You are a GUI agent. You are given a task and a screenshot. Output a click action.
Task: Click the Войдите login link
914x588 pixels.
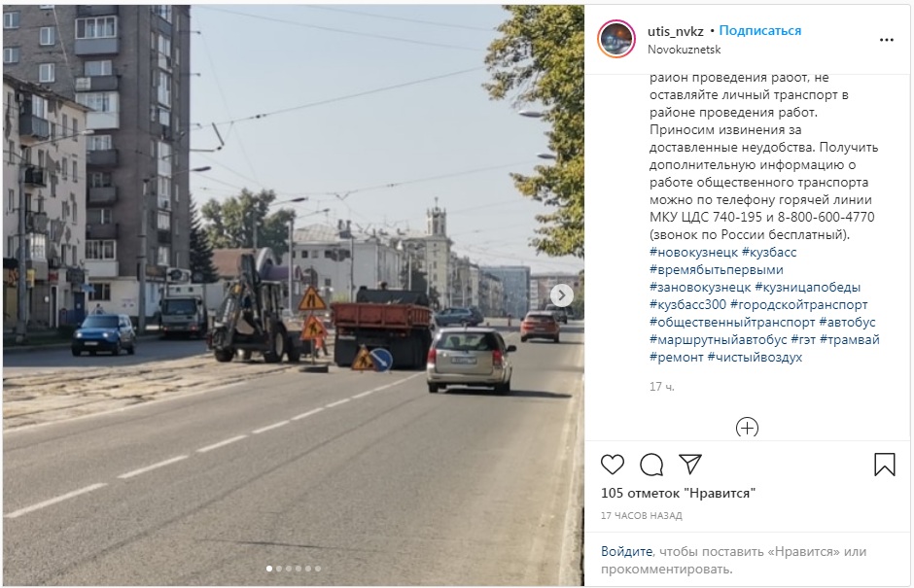[626, 551]
